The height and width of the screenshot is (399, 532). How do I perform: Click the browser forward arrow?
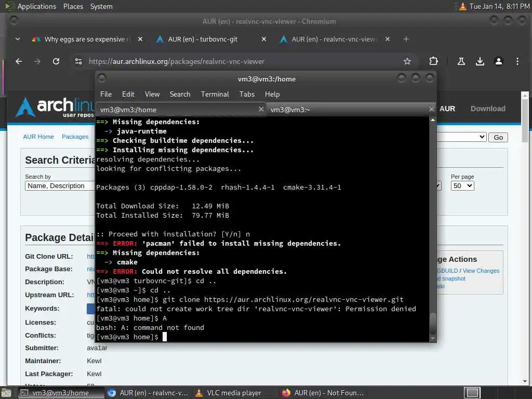[37, 61]
